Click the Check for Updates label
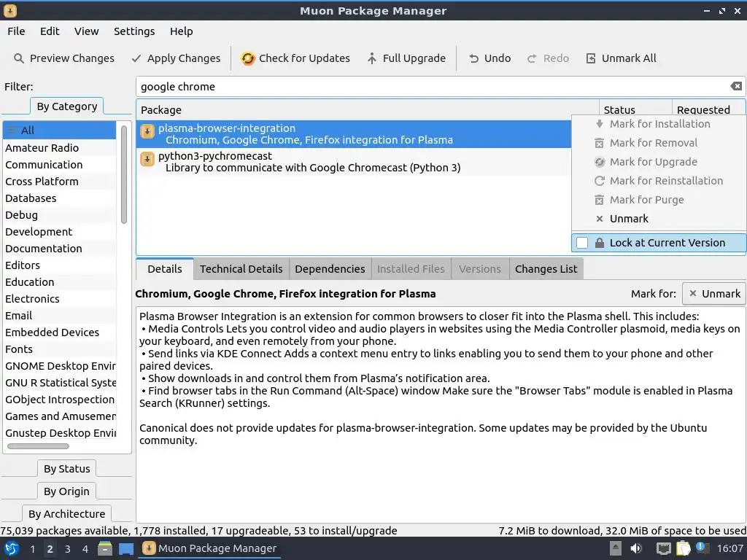The height and width of the screenshot is (560, 747). [304, 58]
